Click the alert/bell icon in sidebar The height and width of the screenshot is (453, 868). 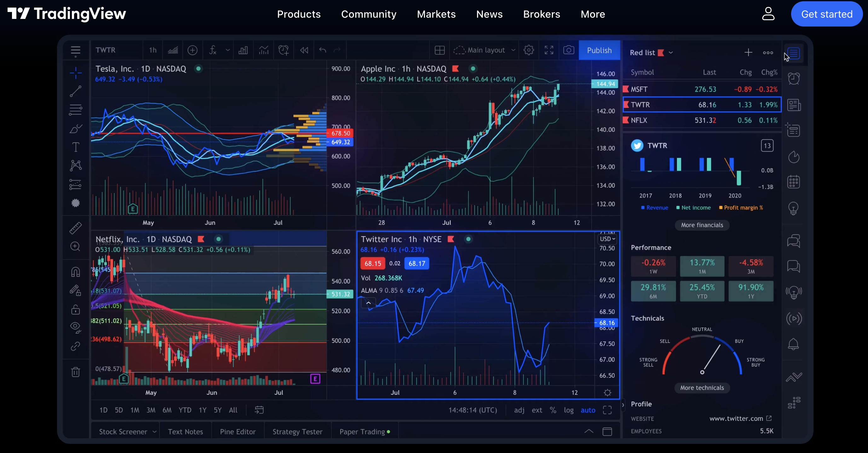pyautogui.click(x=794, y=344)
